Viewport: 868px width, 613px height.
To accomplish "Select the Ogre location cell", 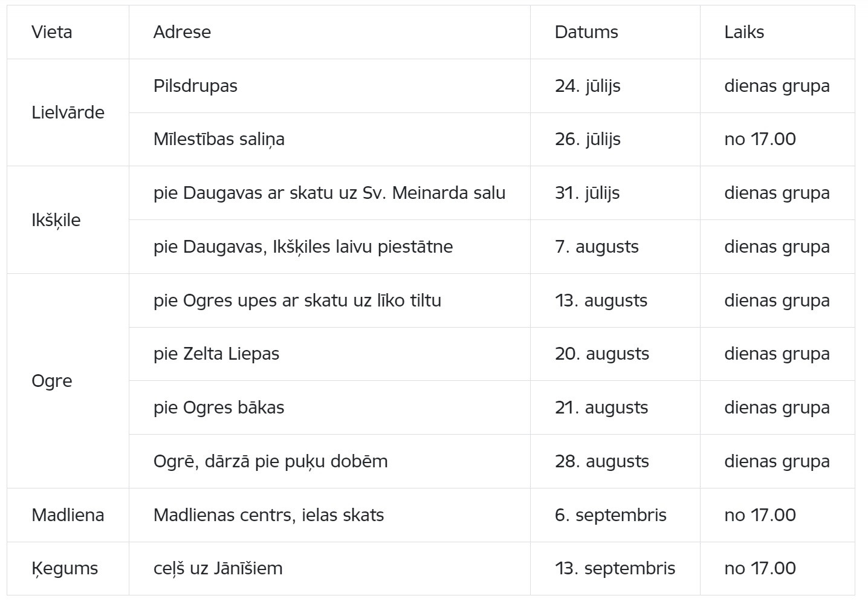I will click(68, 381).
